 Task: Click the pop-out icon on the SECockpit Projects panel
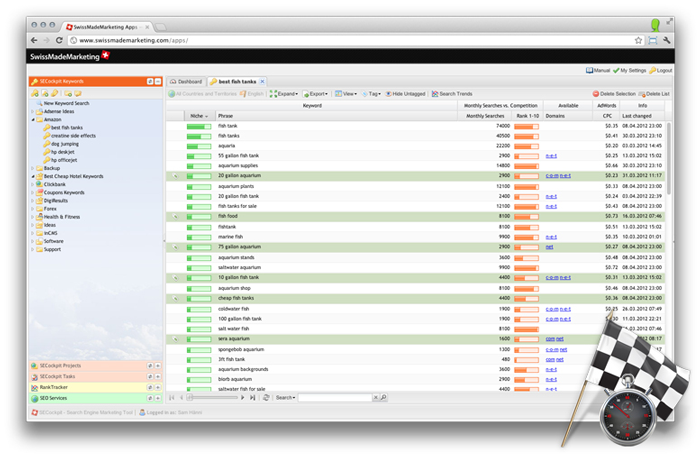point(150,366)
